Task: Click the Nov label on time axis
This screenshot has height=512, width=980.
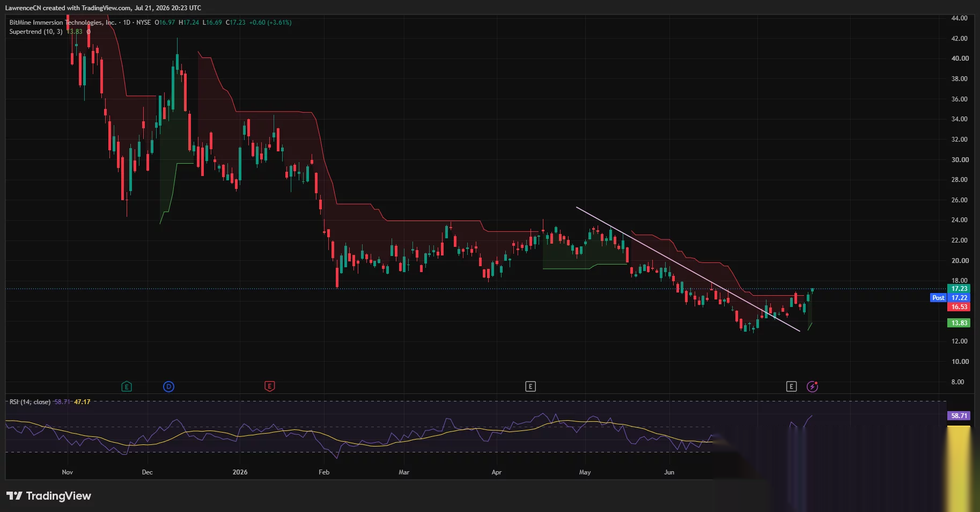Action: [x=68, y=472]
